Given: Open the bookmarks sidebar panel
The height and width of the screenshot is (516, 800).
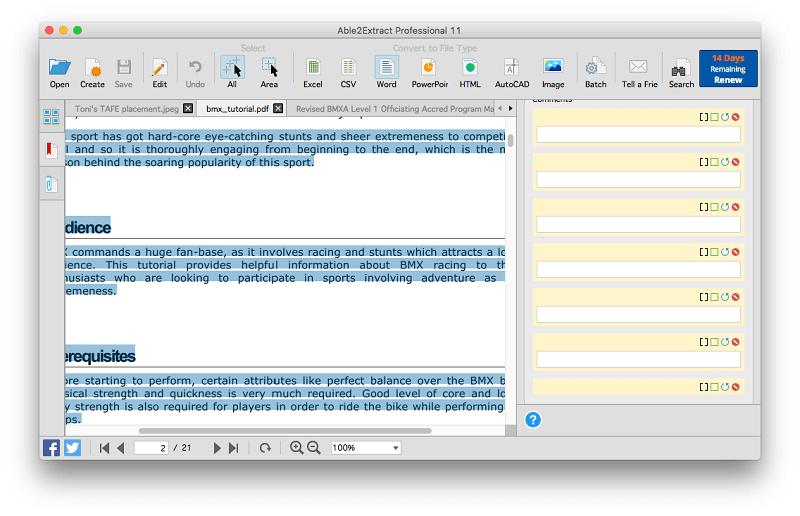Looking at the screenshot, I should pyautogui.click(x=51, y=151).
